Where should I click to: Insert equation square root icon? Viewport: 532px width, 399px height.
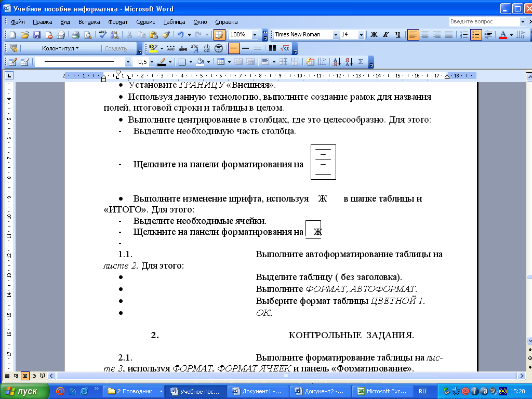284,48
